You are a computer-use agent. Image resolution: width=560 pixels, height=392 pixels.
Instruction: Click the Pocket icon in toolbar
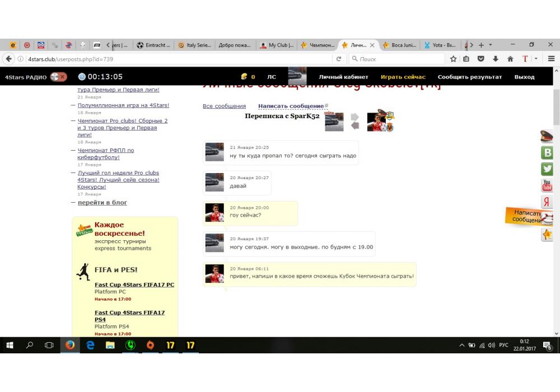point(480,59)
